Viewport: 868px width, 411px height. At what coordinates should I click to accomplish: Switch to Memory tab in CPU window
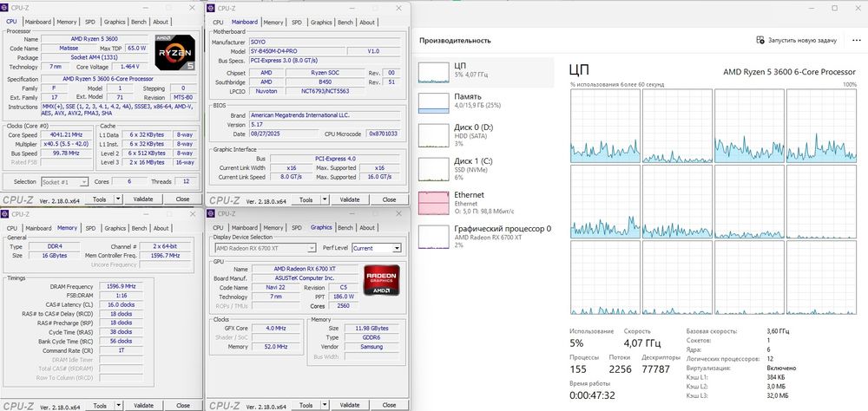[67, 23]
